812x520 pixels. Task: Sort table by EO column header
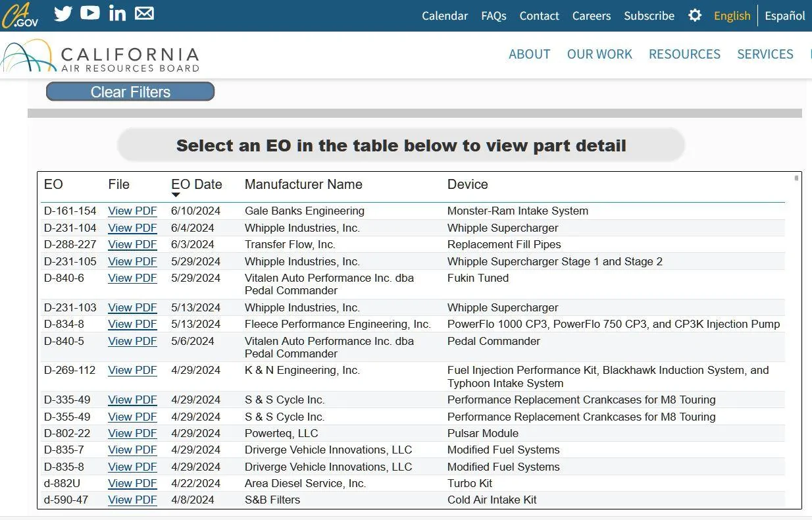pyautogui.click(x=53, y=184)
